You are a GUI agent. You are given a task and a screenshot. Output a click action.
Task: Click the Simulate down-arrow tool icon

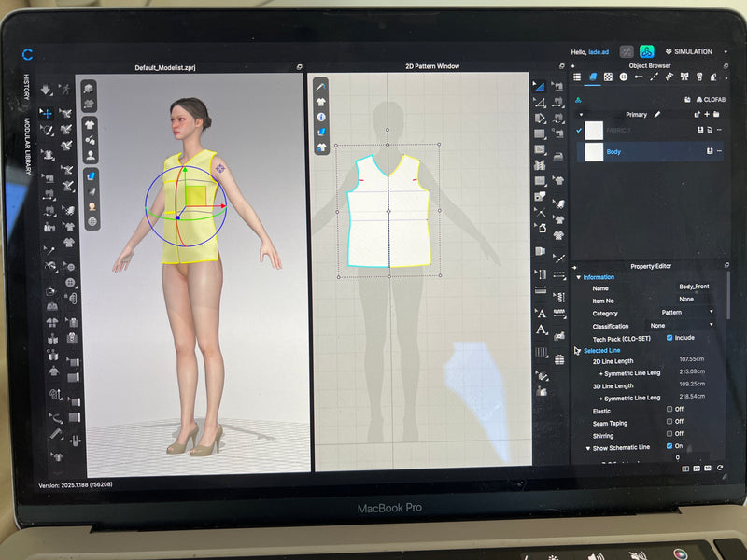click(x=47, y=91)
